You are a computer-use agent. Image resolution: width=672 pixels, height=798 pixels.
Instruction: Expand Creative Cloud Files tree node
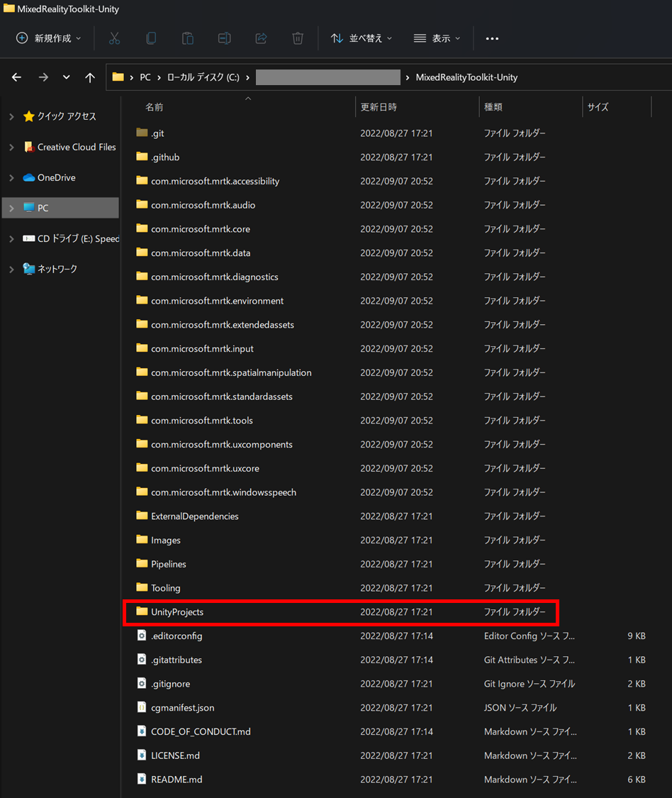[12, 147]
